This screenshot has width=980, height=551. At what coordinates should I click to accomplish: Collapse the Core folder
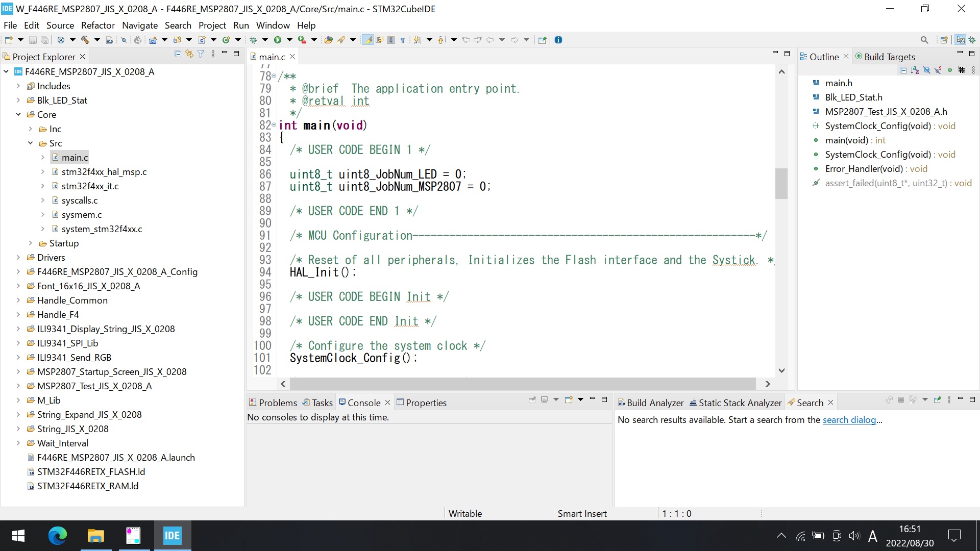pos(18,115)
